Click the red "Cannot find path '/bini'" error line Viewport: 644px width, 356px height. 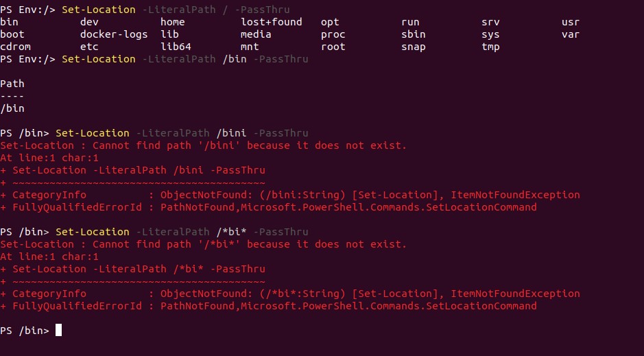click(204, 145)
